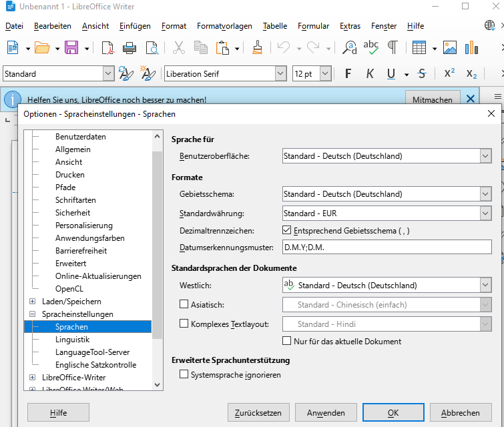Select Benutzerdaten in the options tree
The width and height of the screenshot is (504, 427).
(x=81, y=137)
